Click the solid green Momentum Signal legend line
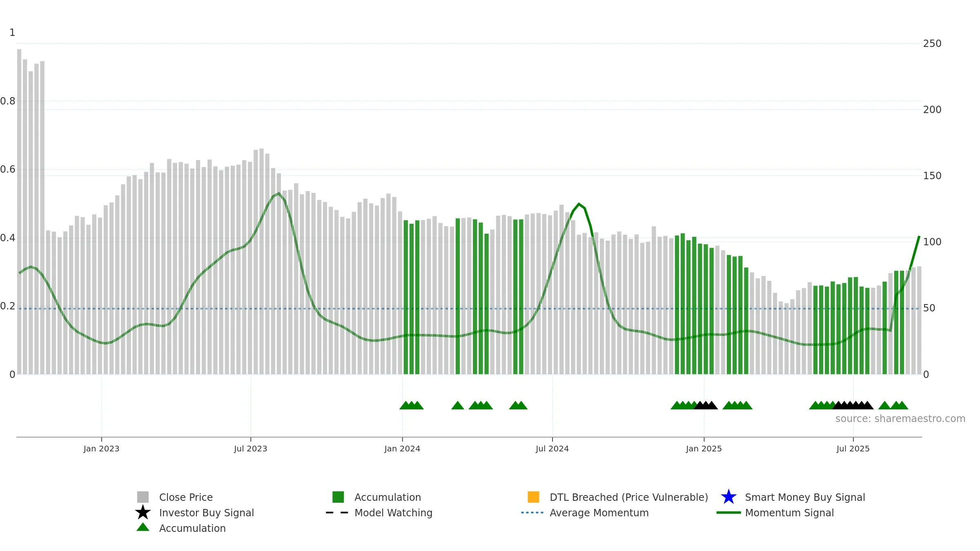 point(728,513)
